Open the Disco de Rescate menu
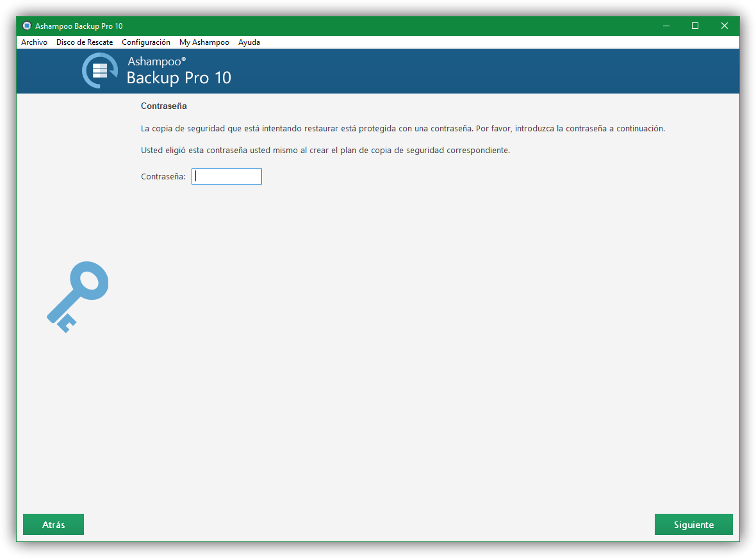 tap(85, 42)
